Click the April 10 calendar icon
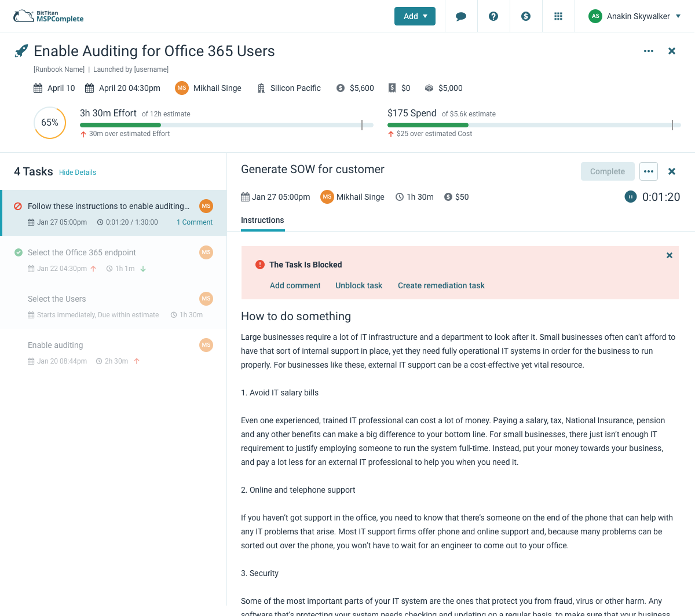Screen dimensions: 695x616 click(38, 88)
